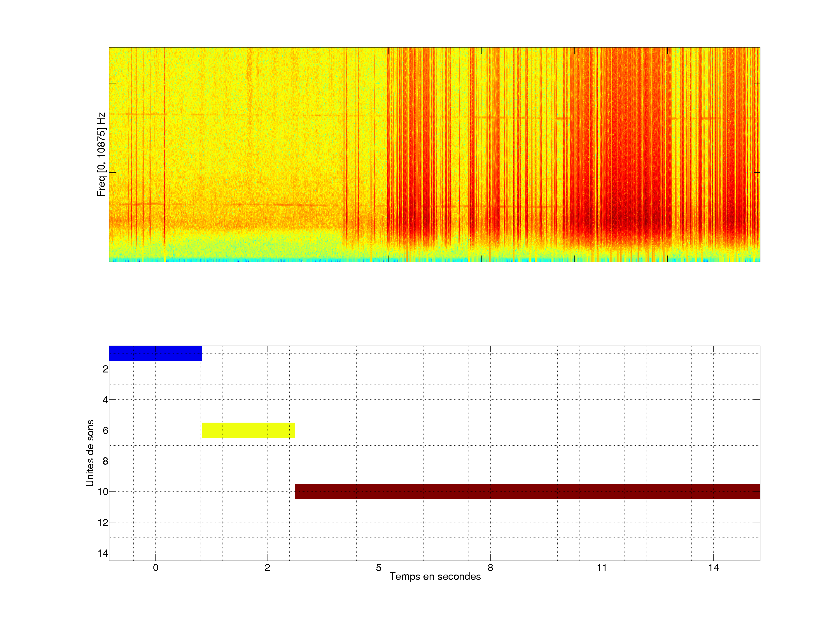Click the x-axis tick label 2
The image size is (840, 630).
click(x=267, y=568)
